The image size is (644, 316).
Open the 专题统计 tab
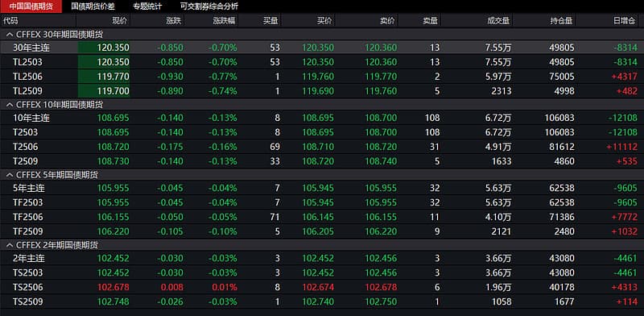pos(147,6)
